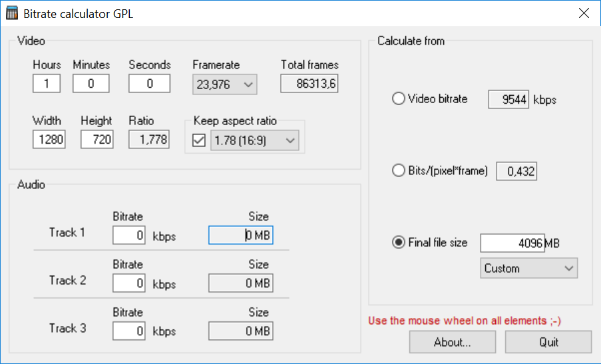Click Track 3 bitrate input
The height and width of the screenshot is (364, 601).
tap(129, 331)
